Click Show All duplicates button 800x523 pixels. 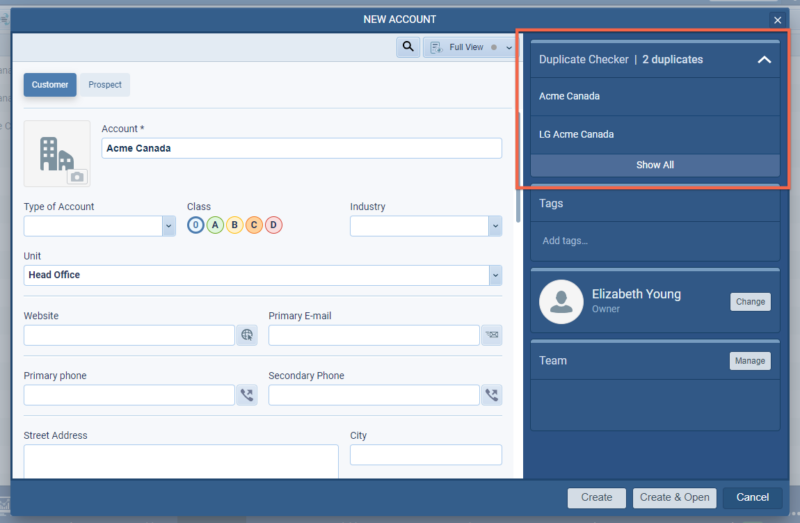pos(655,165)
